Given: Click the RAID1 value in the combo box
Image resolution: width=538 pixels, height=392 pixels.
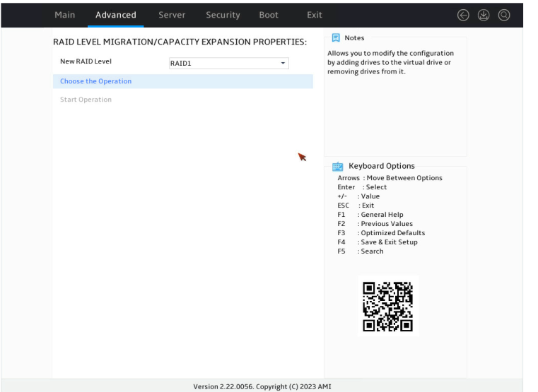Looking at the screenshot, I should pyautogui.click(x=181, y=64).
